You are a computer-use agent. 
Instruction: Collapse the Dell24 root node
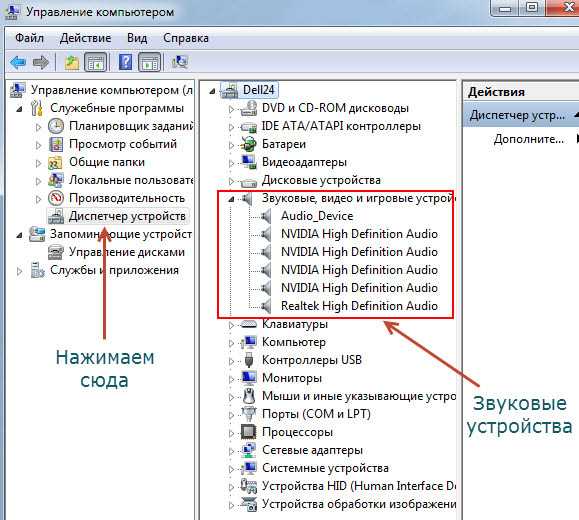(212, 91)
